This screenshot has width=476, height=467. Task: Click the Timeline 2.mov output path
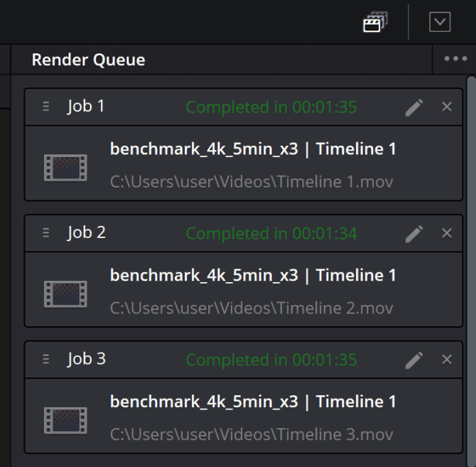(251, 308)
